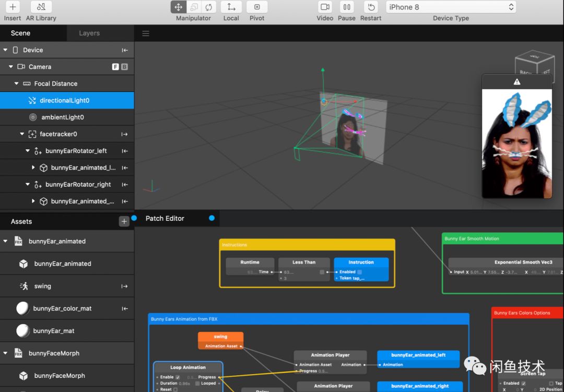Click bunnyEarRotator_left patch arrow icon
The height and width of the screenshot is (392, 564).
125,151
